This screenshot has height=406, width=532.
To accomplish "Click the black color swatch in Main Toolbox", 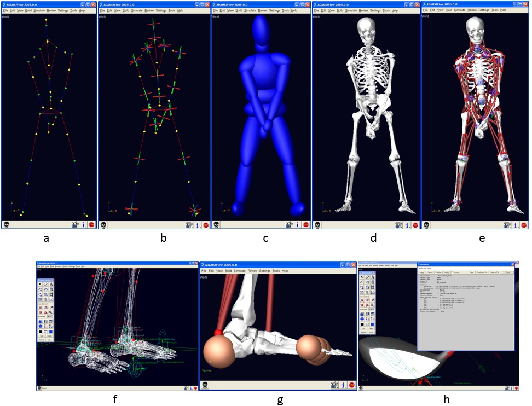I will point(361,323).
